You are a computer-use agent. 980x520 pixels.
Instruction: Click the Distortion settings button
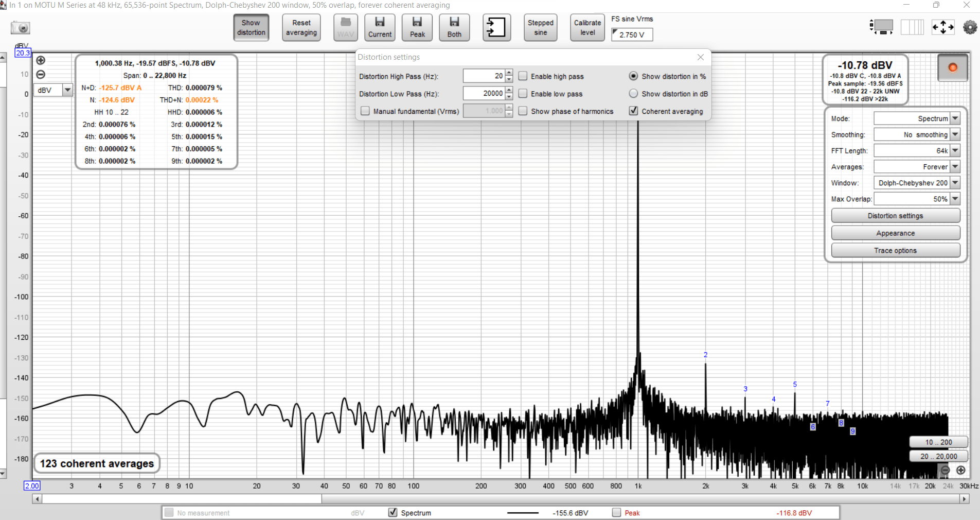point(895,216)
